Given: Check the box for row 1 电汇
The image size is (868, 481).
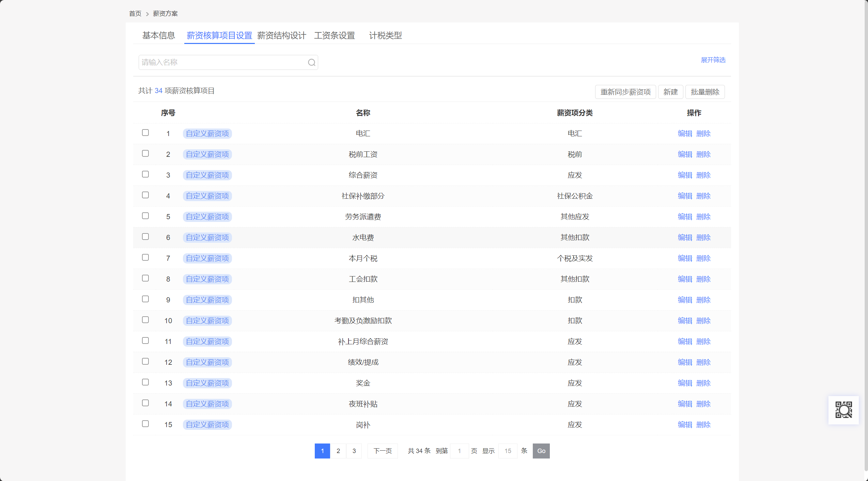Looking at the screenshot, I should point(145,133).
